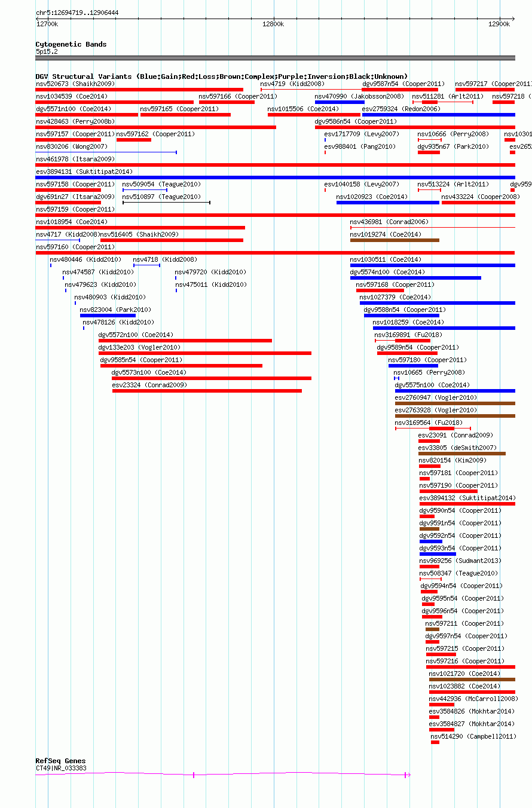Open nsv514290 (Campbell2011) variant
This screenshot has height=808, width=532.
tap(435, 742)
